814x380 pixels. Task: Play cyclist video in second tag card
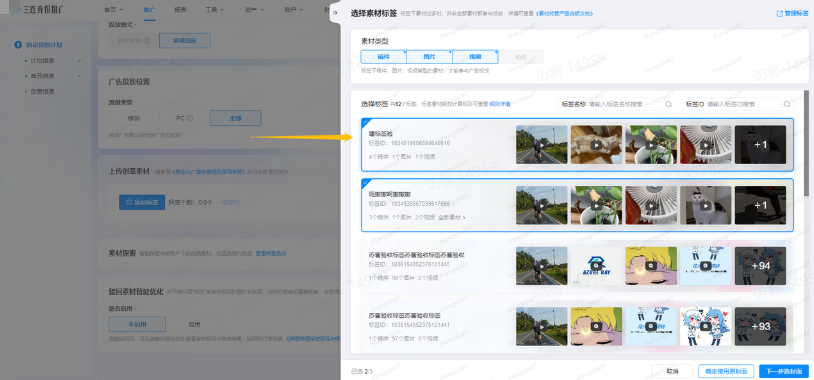[x=541, y=206]
